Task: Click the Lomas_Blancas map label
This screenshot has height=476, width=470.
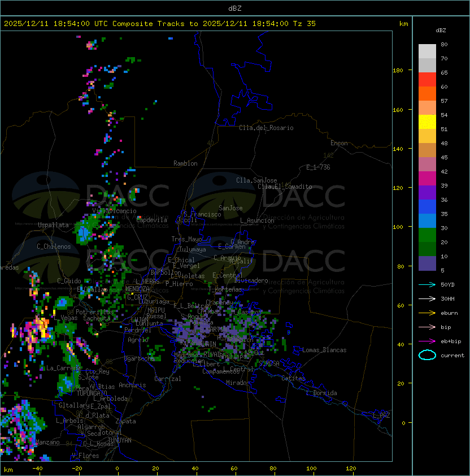Action: click(324, 350)
